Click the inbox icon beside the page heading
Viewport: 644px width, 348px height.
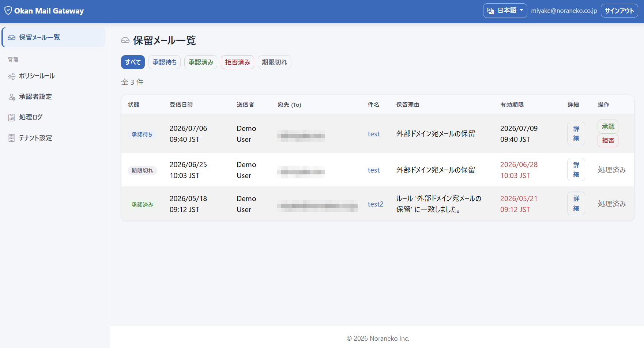(125, 40)
